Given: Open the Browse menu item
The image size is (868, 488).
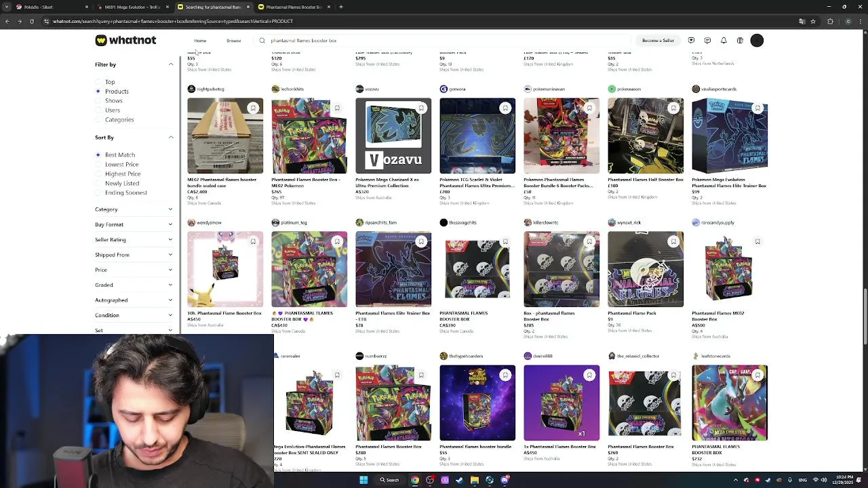Looking at the screenshot, I should 234,41.
